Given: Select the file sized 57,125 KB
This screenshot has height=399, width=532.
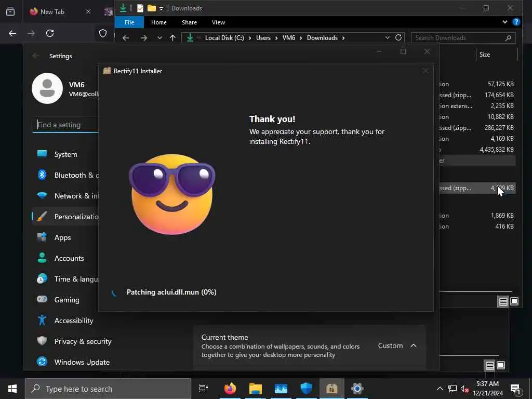Looking at the screenshot, I should click(477, 84).
